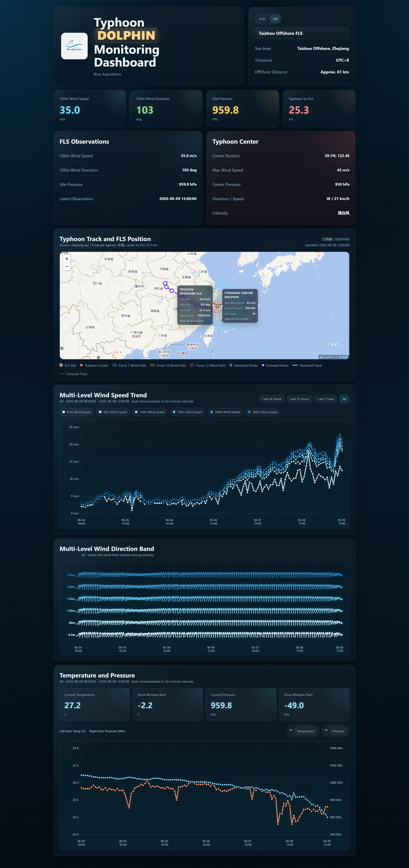The height and width of the screenshot is (868, 409).
Task: Click Max Wind Speed value 45 m/s in Typhoon Center panel
Action: pyautogui.click(x=343, y=170)
